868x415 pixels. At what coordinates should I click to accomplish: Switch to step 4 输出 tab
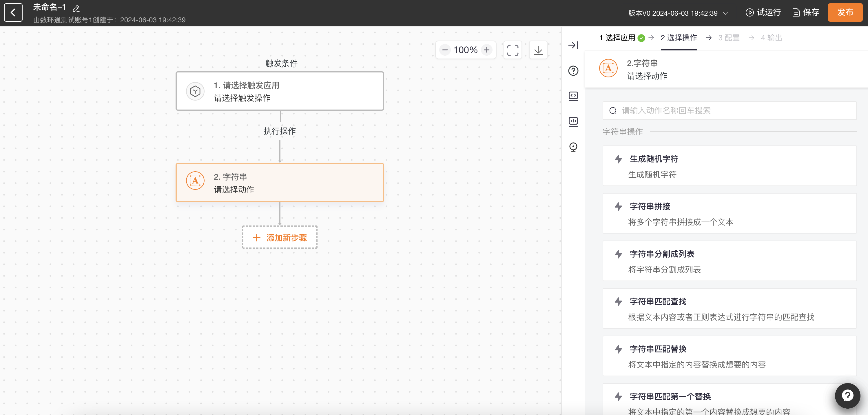[771, 38]
